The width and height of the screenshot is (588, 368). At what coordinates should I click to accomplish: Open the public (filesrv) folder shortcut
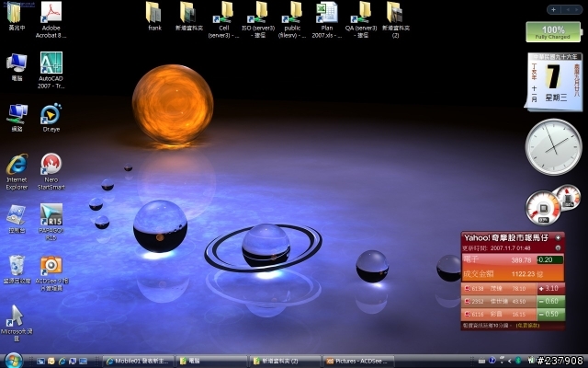tap(292, 19)
